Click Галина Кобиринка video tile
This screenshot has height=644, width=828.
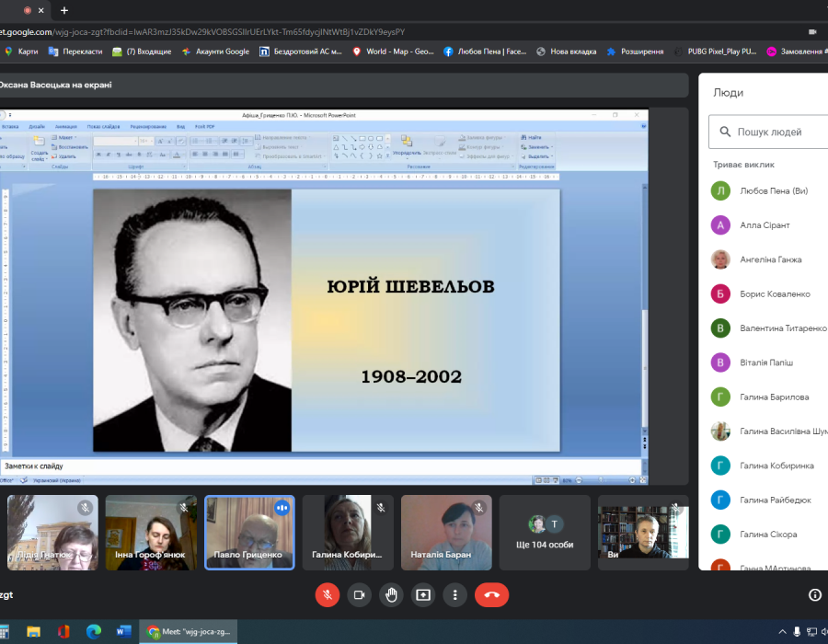click(348, 532)
